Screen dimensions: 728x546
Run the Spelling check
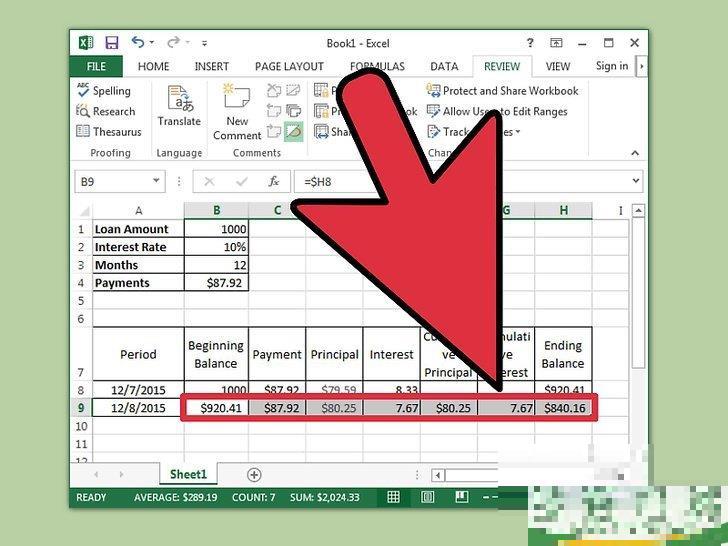click(103, 91)
